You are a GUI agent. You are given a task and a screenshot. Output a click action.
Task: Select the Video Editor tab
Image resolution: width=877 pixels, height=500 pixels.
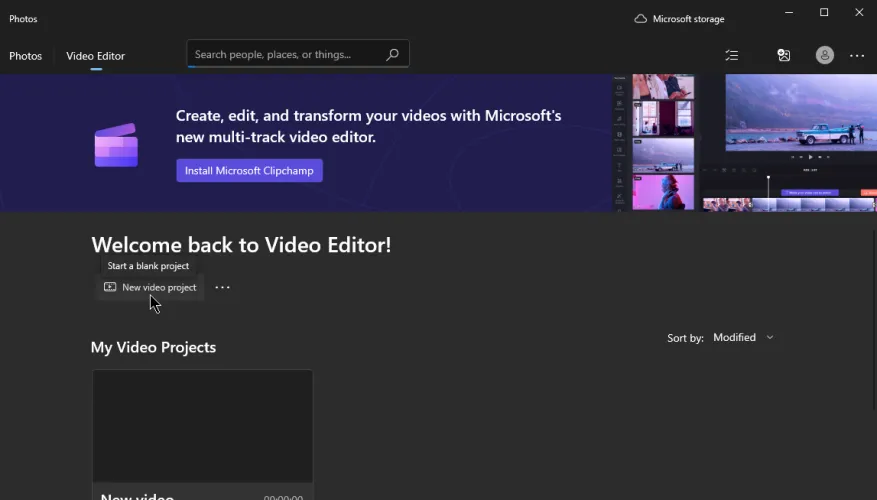coord(95,56)
